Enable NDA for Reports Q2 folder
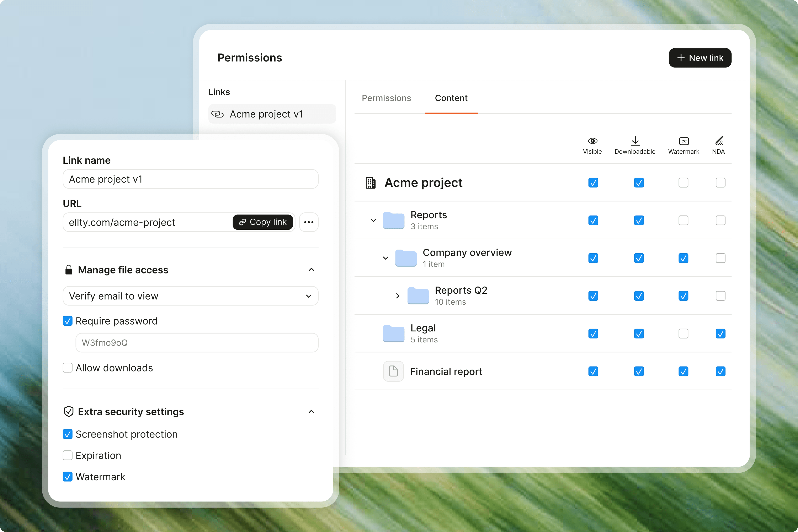 720,296
